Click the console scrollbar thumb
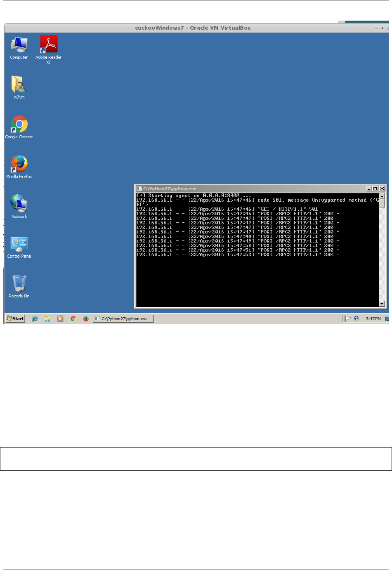Image resolution: width=392 pixels, height=570 pixels. (382, 203)
